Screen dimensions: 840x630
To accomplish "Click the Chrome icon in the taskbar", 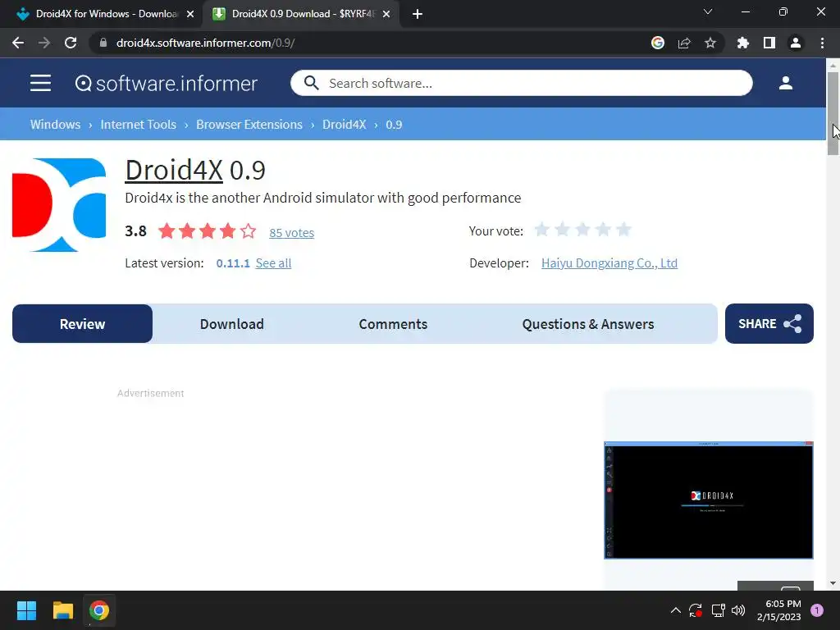I will tap(99, 610).
